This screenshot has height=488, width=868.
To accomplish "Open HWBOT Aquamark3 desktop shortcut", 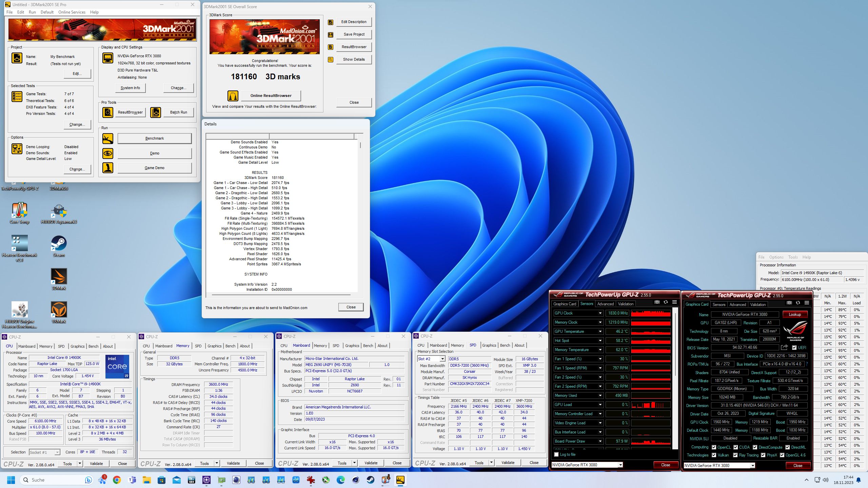I will coord(59,213).
